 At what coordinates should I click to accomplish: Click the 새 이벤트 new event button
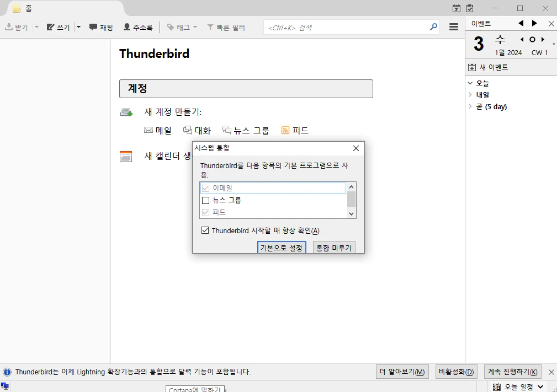click(488, 67)
